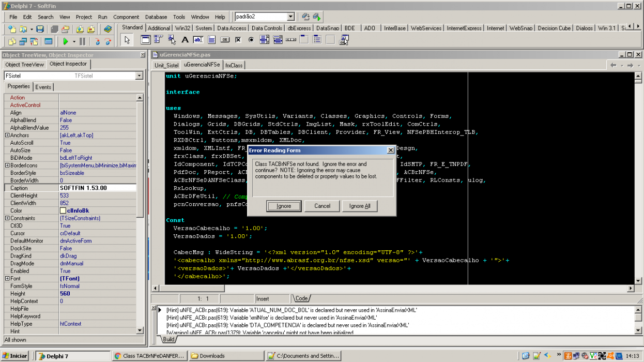Click the Pause execution icon
This screenshot has width=644, height=362.
pos(82,41)
